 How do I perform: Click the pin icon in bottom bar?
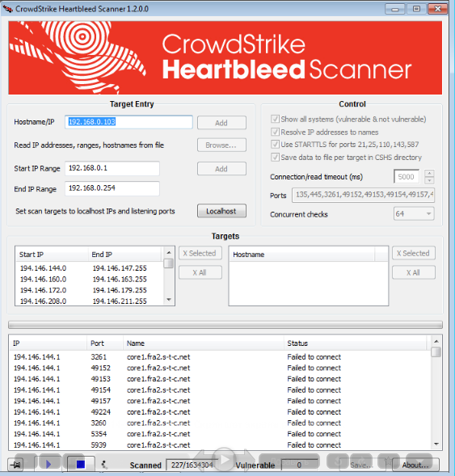pos(16,465)
